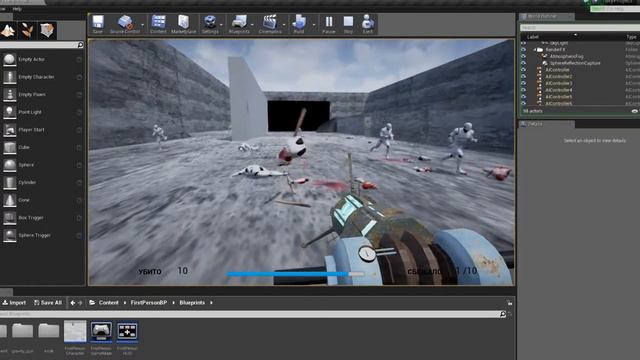
Task: Click the Import button
Action: (x=14, y=303)
